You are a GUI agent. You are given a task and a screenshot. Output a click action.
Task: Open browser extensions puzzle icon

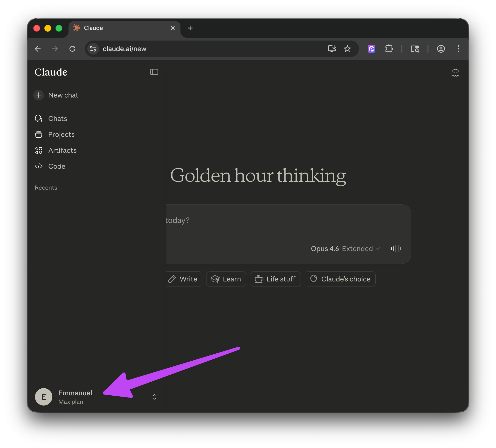click(389, 49)
